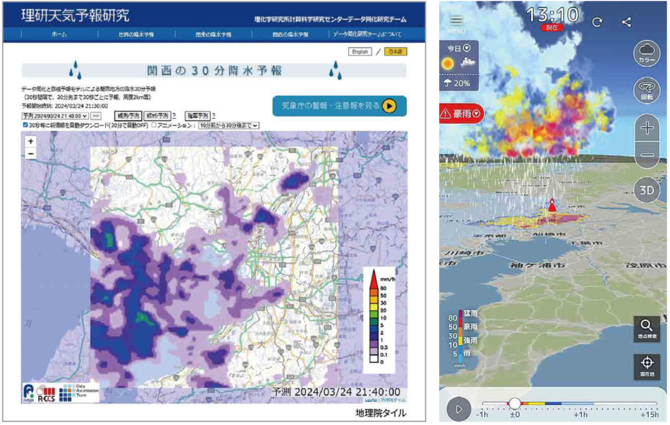Tap the crosshair current-location button
The image size is (670, 425).
646,366
